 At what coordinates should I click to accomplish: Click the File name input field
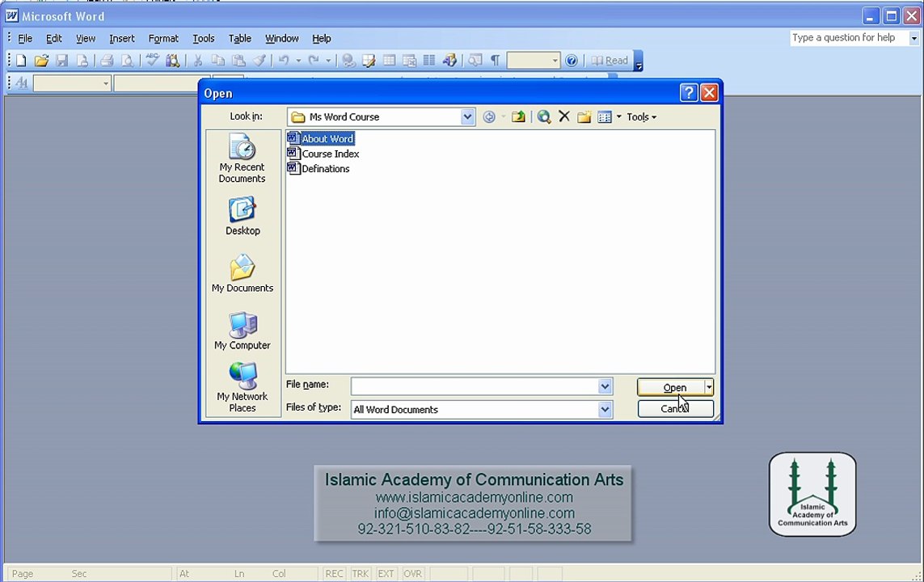click(475, 386)
